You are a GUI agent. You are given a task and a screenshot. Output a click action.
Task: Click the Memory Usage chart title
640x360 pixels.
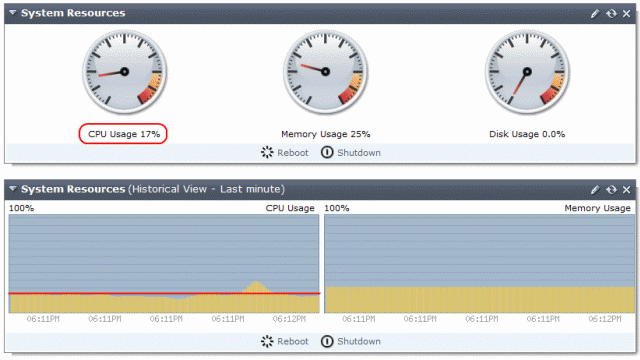[x=598, y=208]
